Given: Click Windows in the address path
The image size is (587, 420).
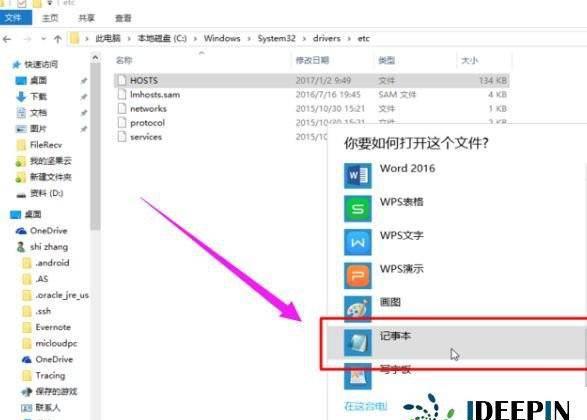Looking at the screenshot, I should coord(222,38).
